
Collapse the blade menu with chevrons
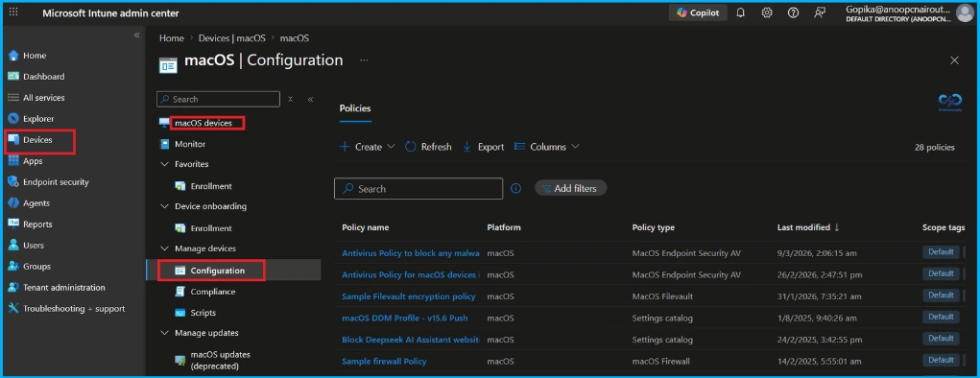[x=311, y=99]
